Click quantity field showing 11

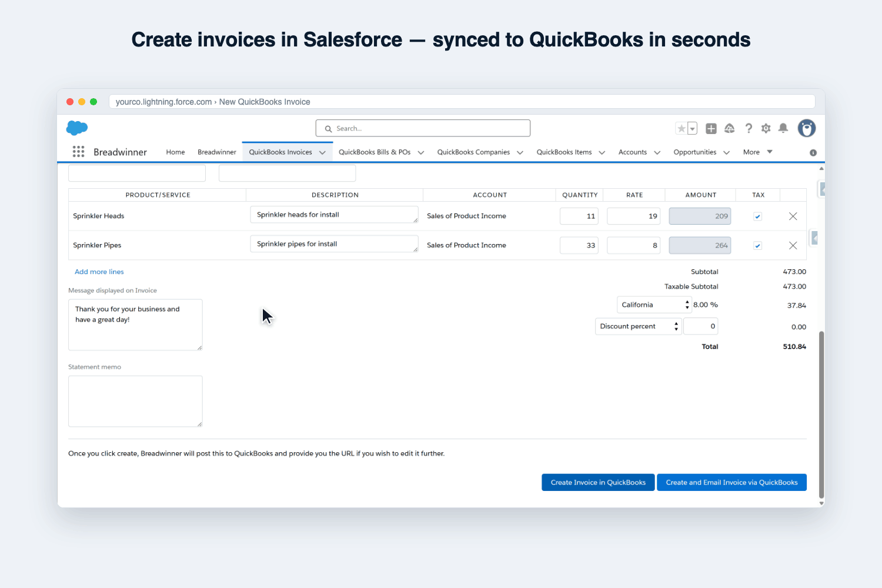click(579, 216)
